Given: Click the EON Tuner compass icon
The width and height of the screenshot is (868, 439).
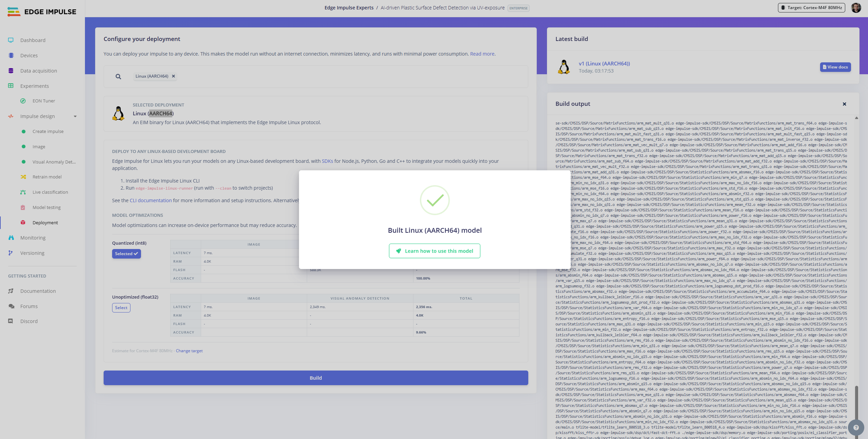Looking at the screenshot, I should pos(23,101).
